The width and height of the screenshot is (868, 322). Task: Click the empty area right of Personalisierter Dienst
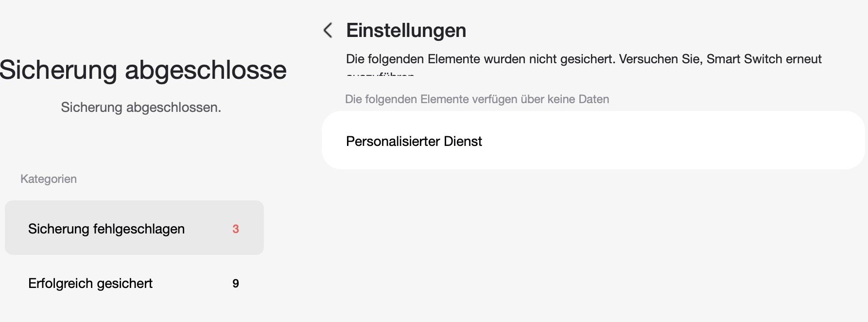pos(680,141)
